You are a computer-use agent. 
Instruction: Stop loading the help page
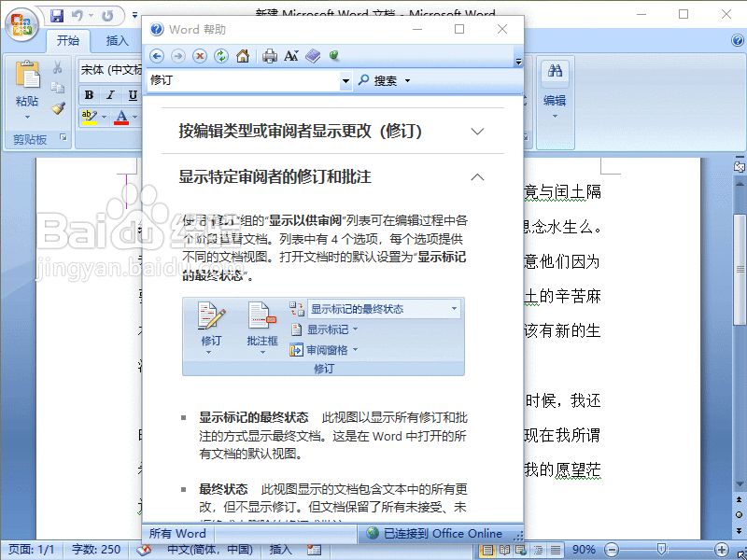(x=199, y=56)
